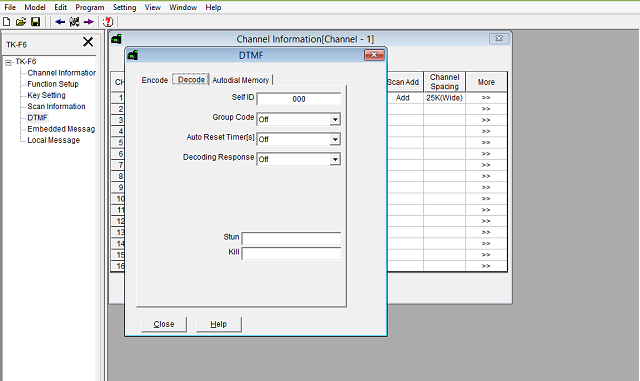
Task: Open the Window menu
Action: pyautogui.click(x=183, y=7)
